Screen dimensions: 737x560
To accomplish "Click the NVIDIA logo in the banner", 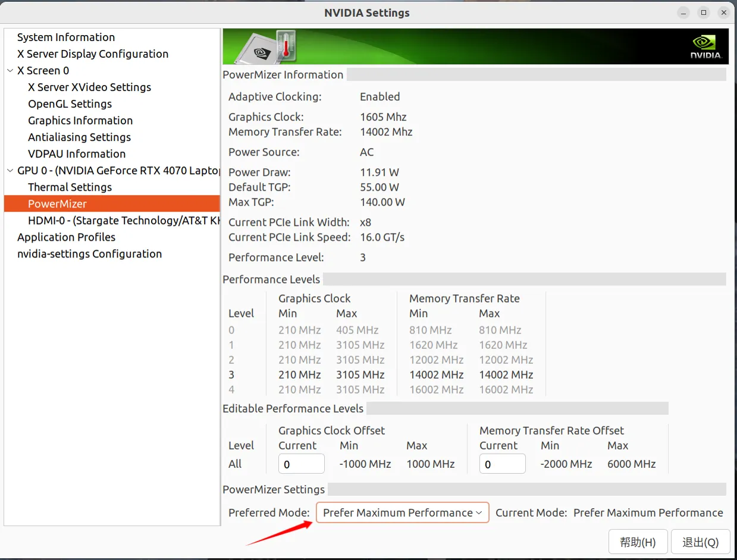I will [705, 47].
